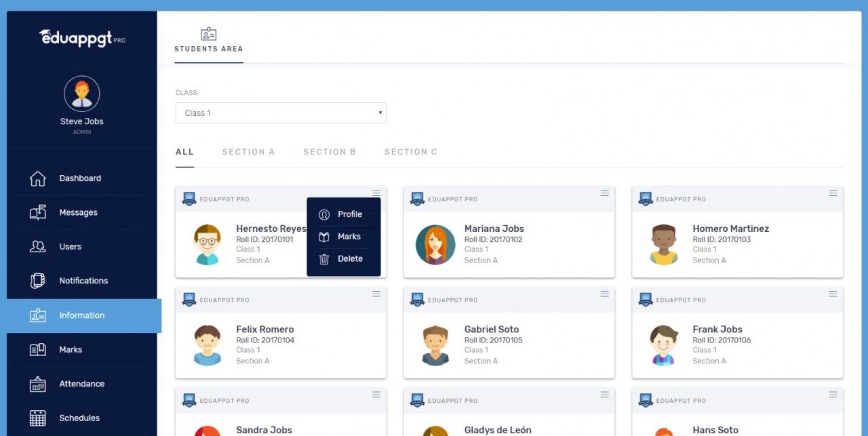Viewport: 868px width, 436px height.
Task: Switch to the Section C tab
Action: [410, 152]
